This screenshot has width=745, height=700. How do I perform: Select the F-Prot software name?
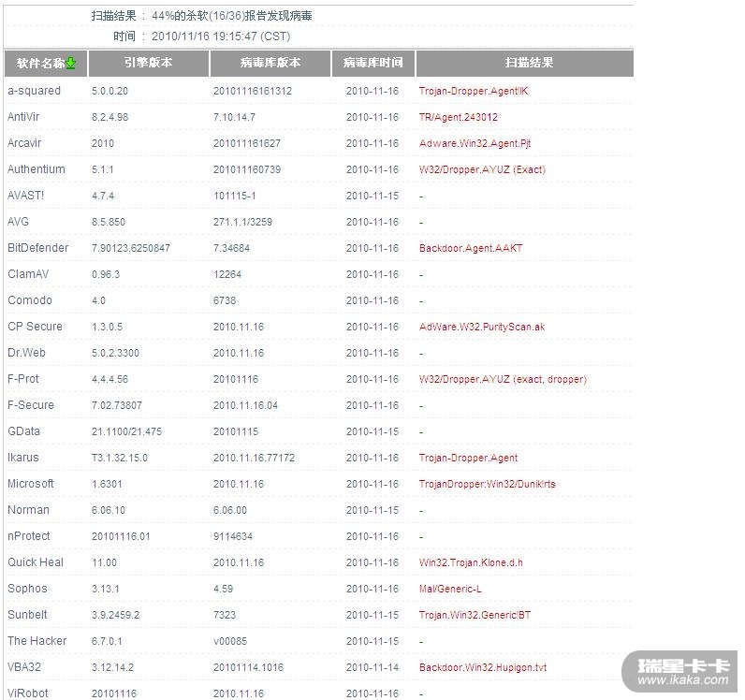pyautogui.click(x=23, y=379)
